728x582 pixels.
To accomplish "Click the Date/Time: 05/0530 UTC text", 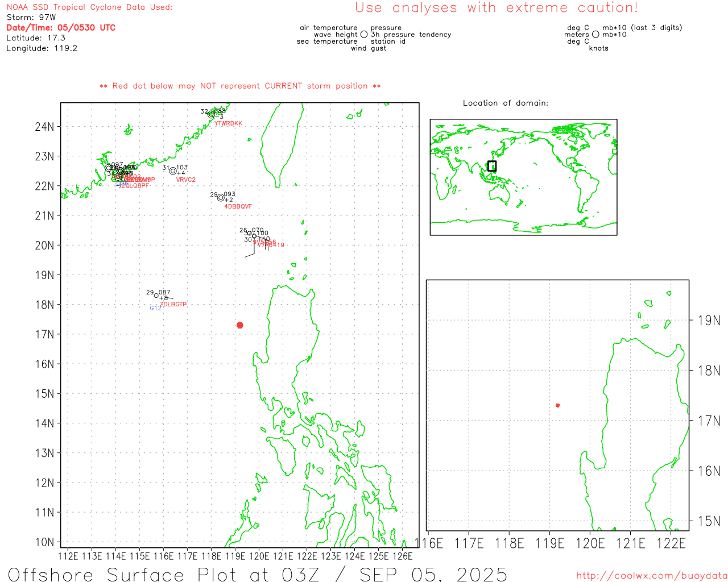I will 61,27.
